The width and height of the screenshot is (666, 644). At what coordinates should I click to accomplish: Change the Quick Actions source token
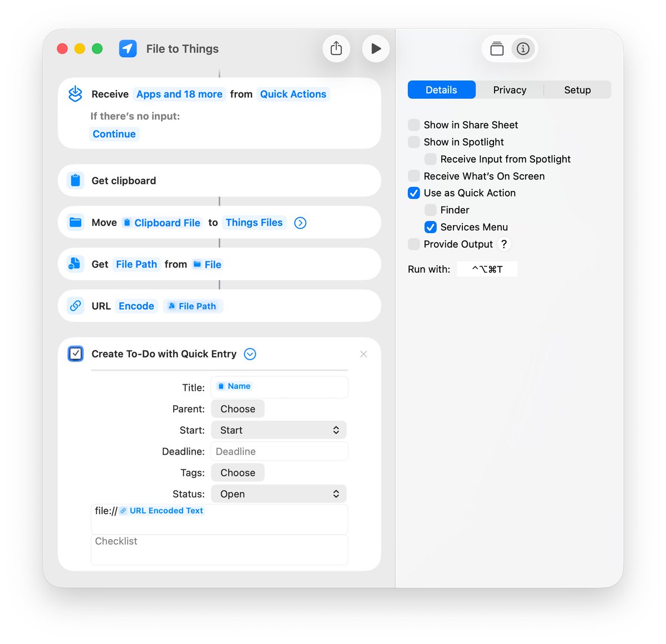click(x=293, y=94)
